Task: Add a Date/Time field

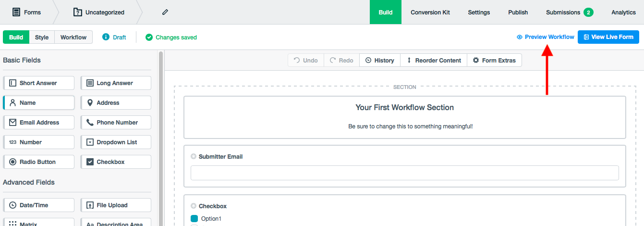Action: click(38, 205)
